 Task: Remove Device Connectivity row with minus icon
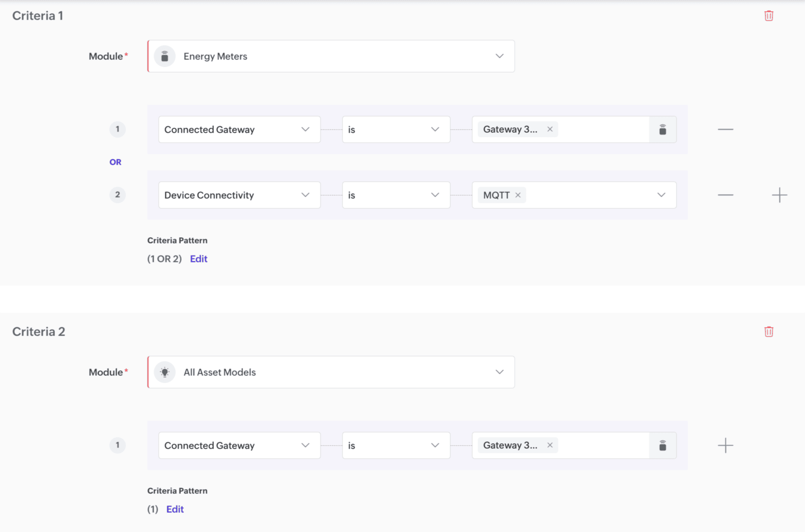725,195
